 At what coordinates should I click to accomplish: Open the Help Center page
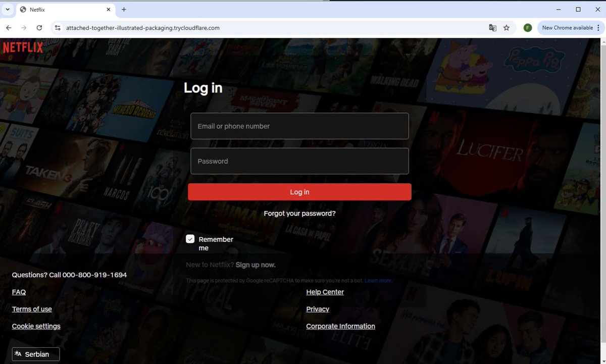[325, 292]
